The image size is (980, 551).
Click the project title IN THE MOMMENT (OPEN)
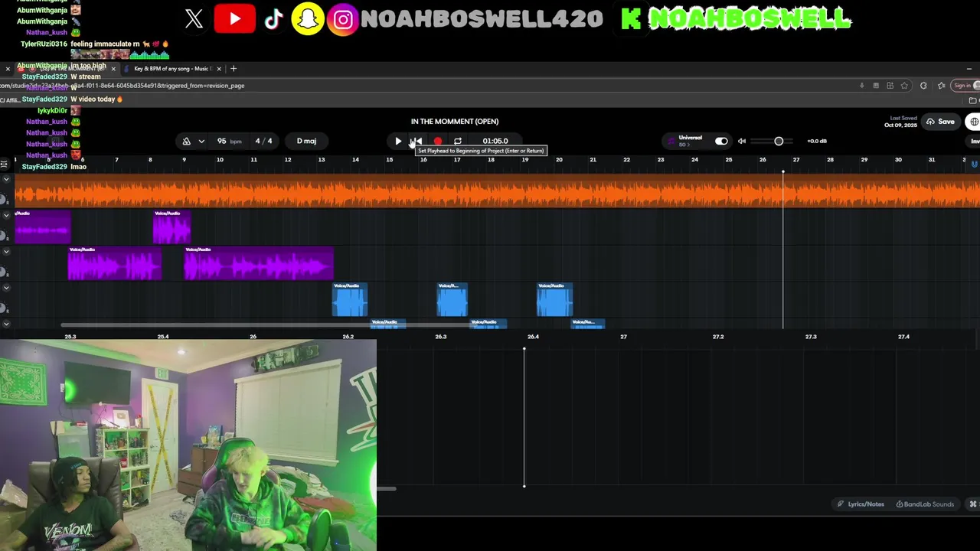click(x=455, y=121)
